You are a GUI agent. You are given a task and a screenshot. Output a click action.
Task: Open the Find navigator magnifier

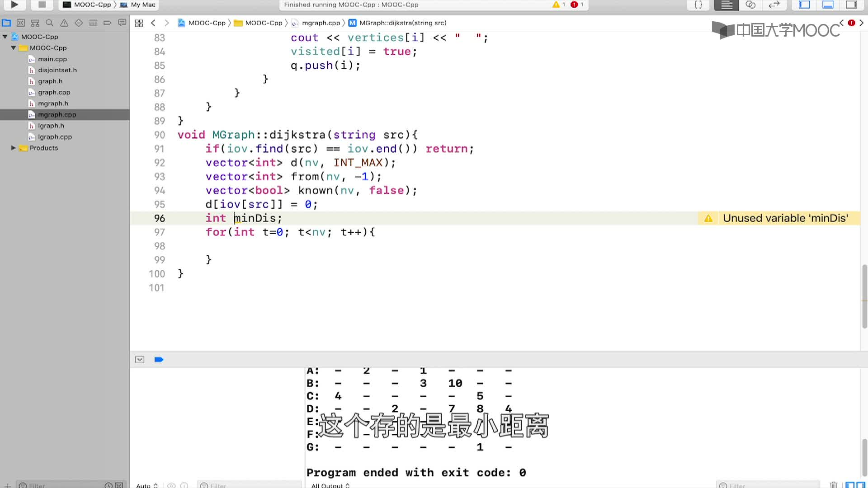point(50,23)
